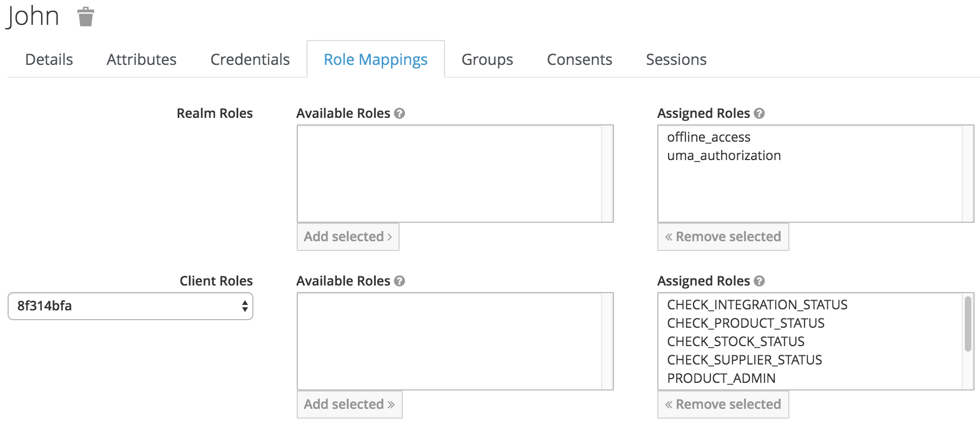Click help icon beside Client Available Roles
Image resolution: width=980 pixels, height=424 pixels.
click(400, 281)
